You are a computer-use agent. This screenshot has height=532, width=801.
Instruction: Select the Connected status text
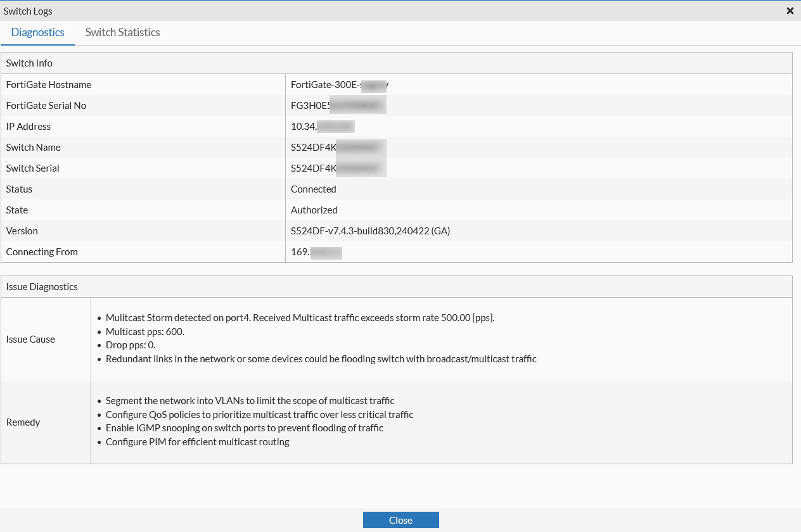(314, 189)
